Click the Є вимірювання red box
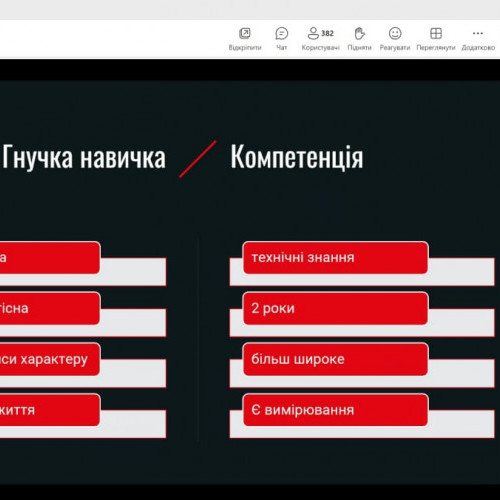Image resolution: width=500 pixels, height=500 pixels. pyautogui.click(x=336, y=410)
